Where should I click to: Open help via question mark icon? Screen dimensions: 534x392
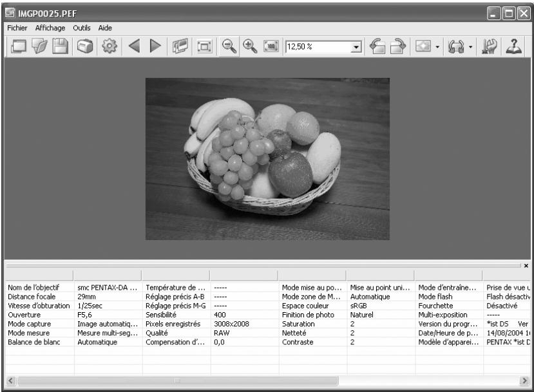coord(513,46)
